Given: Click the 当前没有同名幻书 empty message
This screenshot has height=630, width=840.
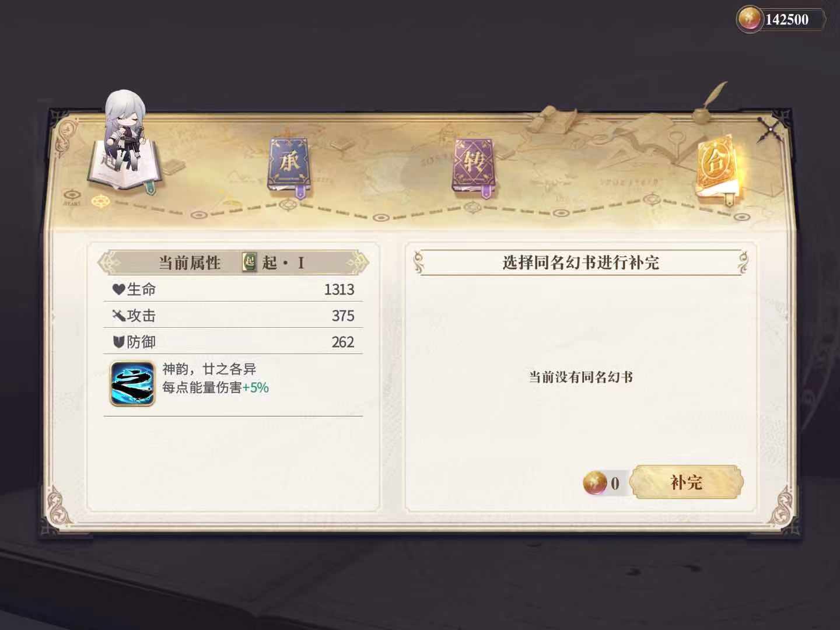Looking at the screenshot, I should 580,377.
